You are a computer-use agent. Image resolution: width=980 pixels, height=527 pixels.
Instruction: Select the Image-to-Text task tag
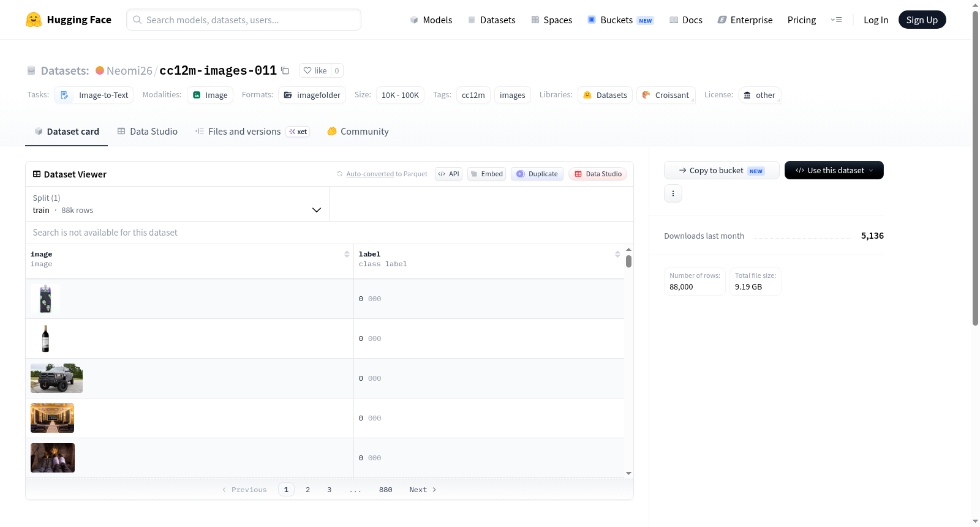click(x=94, y=95)
